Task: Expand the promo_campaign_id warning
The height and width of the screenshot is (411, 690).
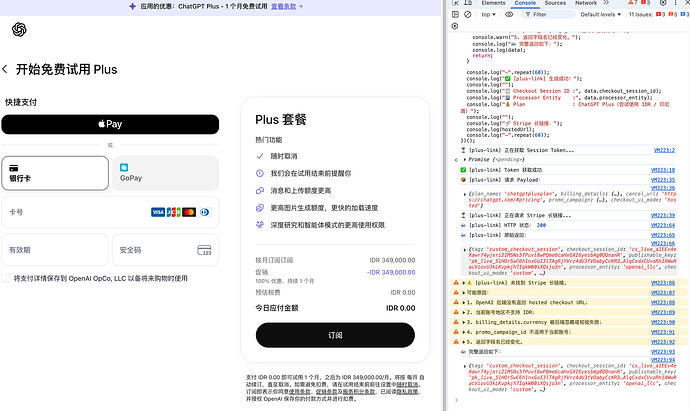Action: 464,332
